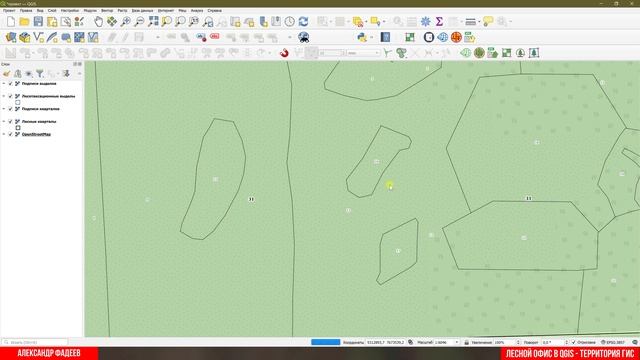Open the temporal controller clock icon
This screenshot has width=640, height=360.
pyautogui.click(x=290, y=22)
